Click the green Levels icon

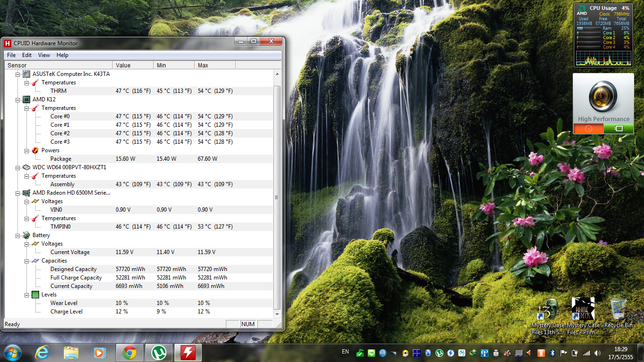pyautogui.click(x=35, y=295)
